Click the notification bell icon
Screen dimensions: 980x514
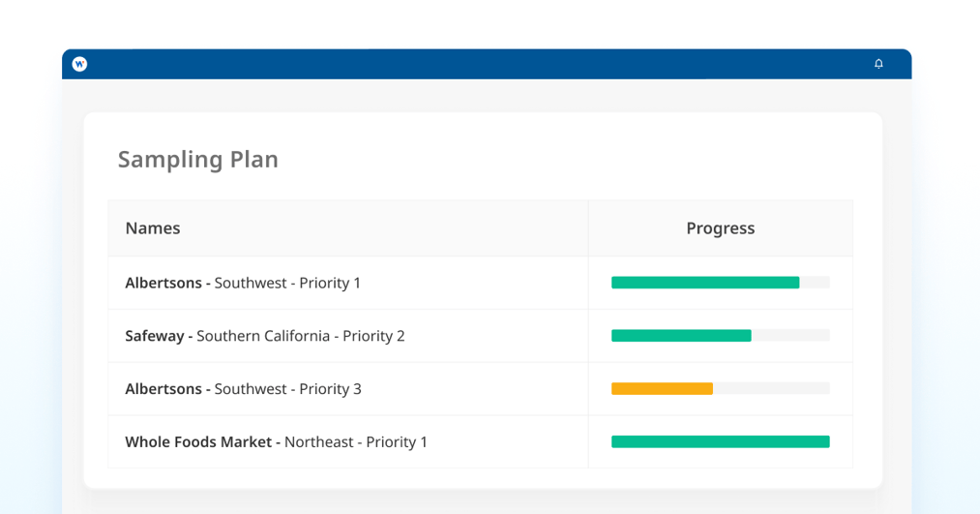pyautogui.click(x=878, y=64)
